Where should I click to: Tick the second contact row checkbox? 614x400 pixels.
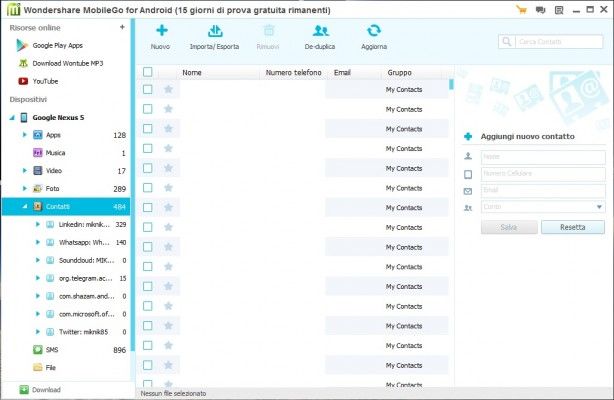coord(148,109)
